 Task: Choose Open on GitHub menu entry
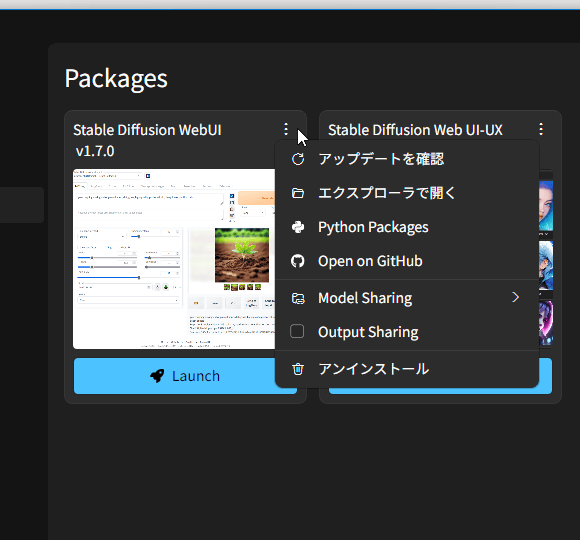[x=407, y=261]
